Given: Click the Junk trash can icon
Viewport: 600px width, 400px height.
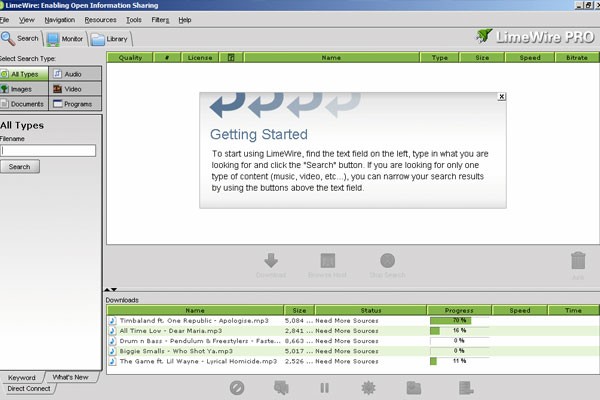Looking at the screenshot, I should click(578, 261).
